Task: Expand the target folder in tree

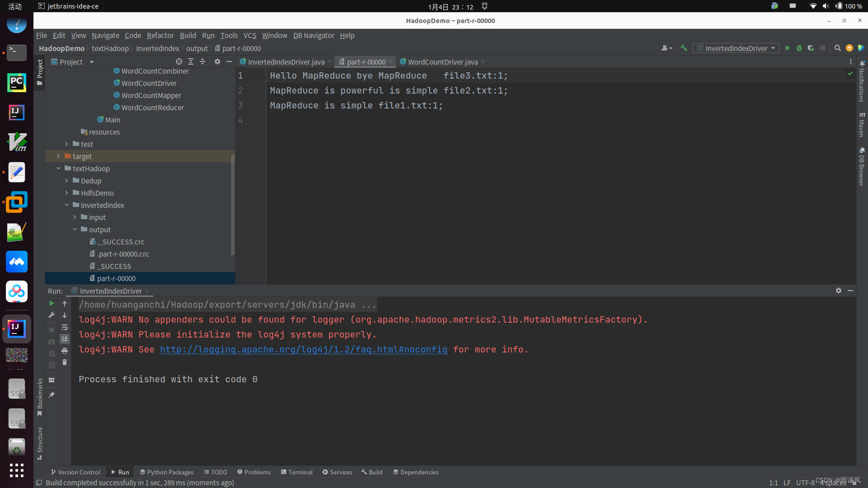Action: point(58,156)
